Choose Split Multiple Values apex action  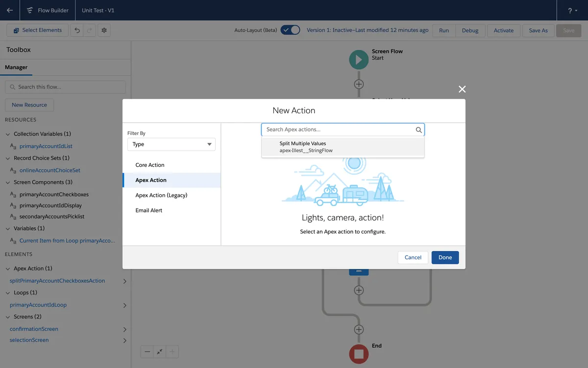343,147
